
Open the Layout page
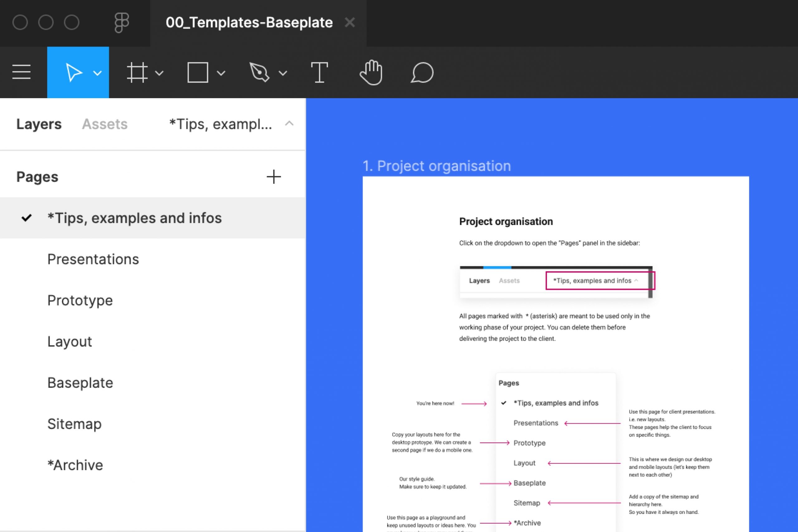tap(153, 341)
